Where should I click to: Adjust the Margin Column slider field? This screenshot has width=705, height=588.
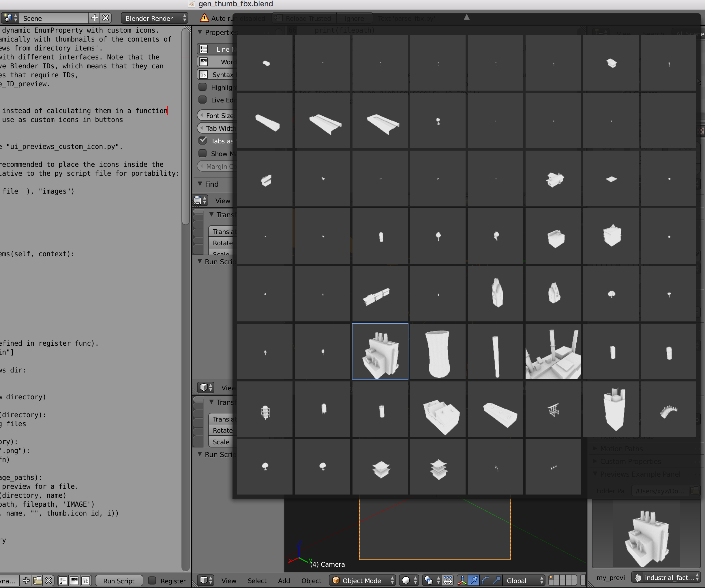[217, 166]
